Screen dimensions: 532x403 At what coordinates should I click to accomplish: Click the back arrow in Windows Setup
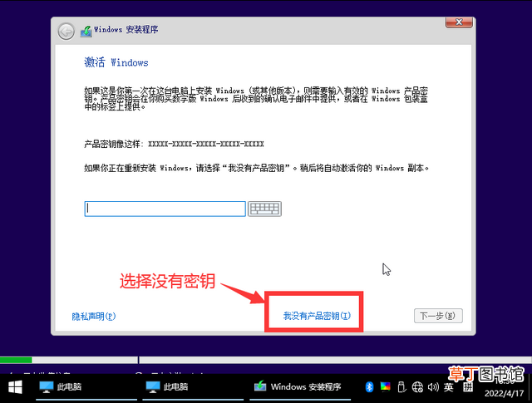tap(66, 32)
